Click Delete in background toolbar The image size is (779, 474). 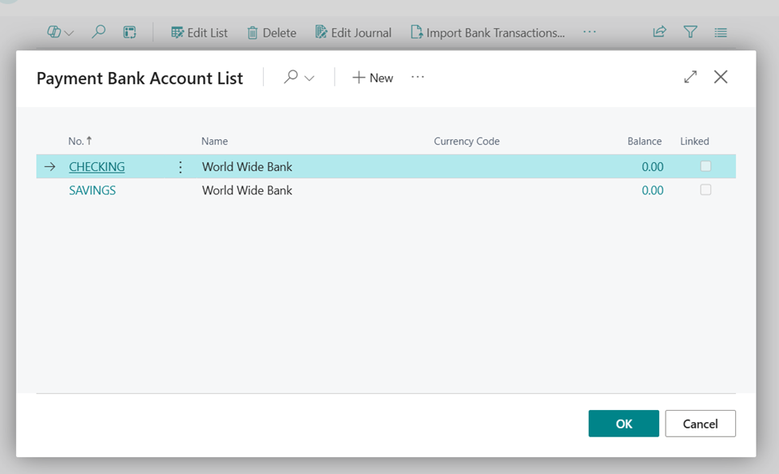pos(272,33)
